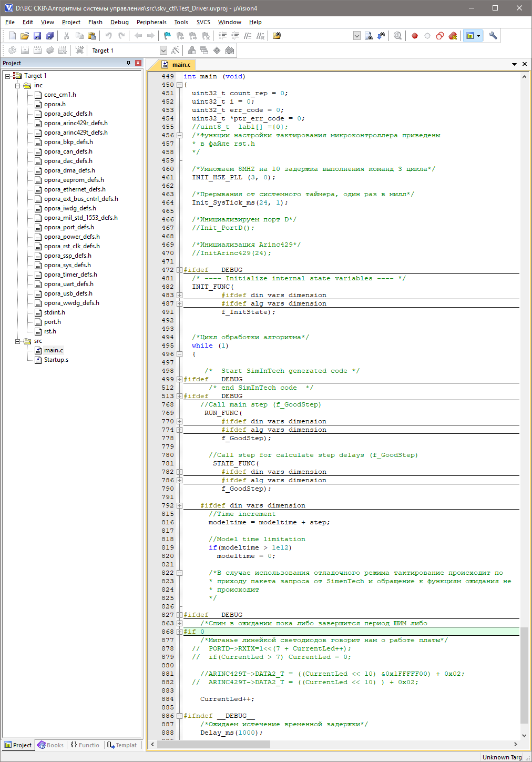Toggle the project window layout button
Screen dimensions: 532x762
470,36
